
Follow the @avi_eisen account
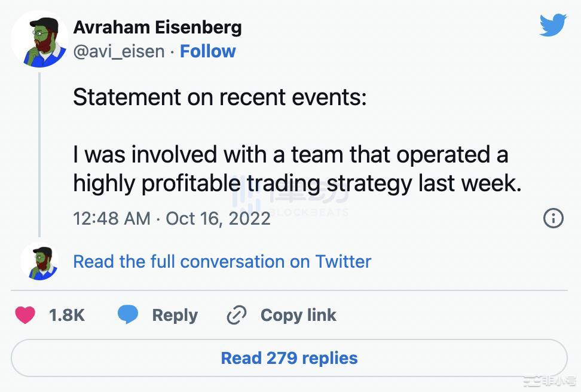[x=208, y=51]
